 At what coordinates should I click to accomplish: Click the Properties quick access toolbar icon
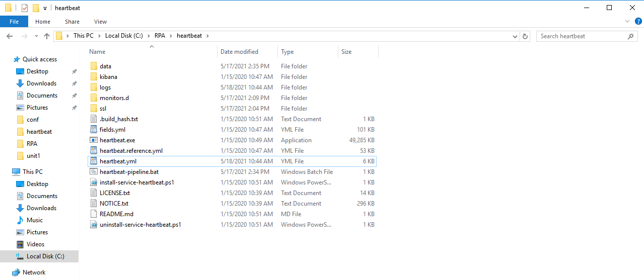click(x=25, y=8)
